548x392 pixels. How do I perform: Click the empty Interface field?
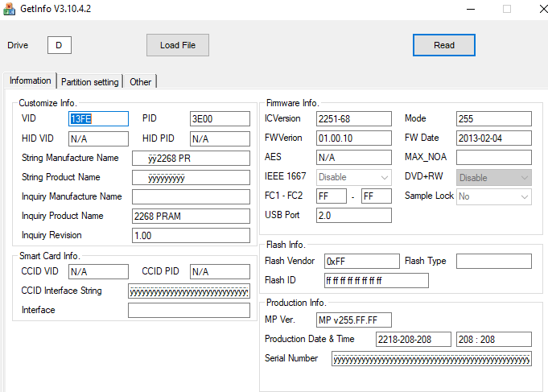click(189, 310)
